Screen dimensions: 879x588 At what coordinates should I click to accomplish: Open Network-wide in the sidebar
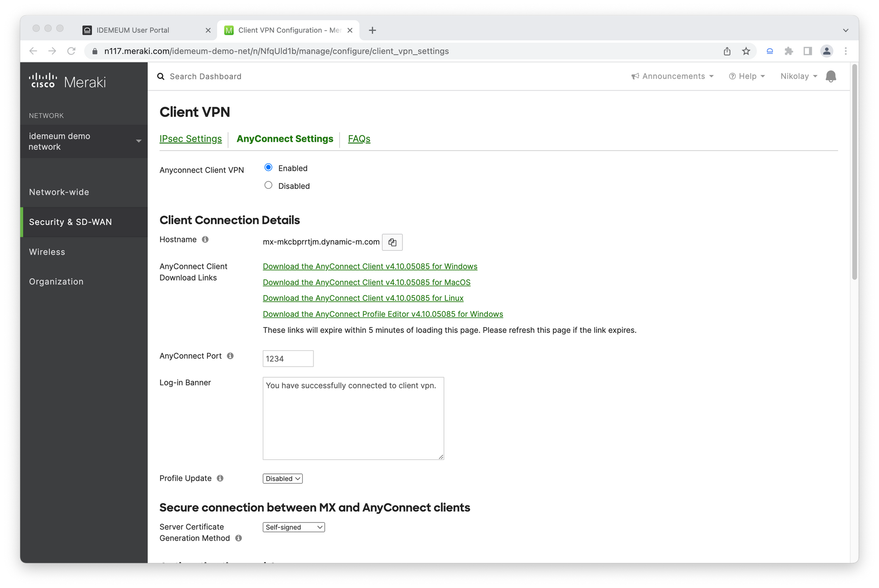tap(84, 192)
